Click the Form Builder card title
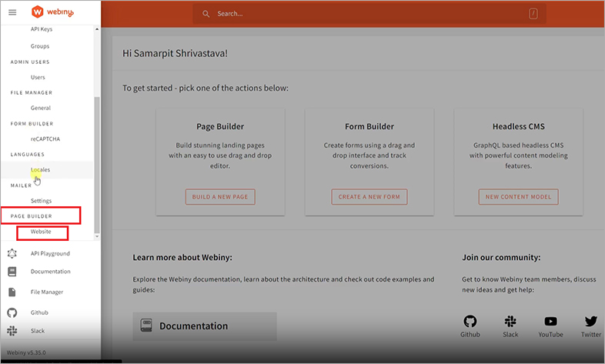 (369, 126)
